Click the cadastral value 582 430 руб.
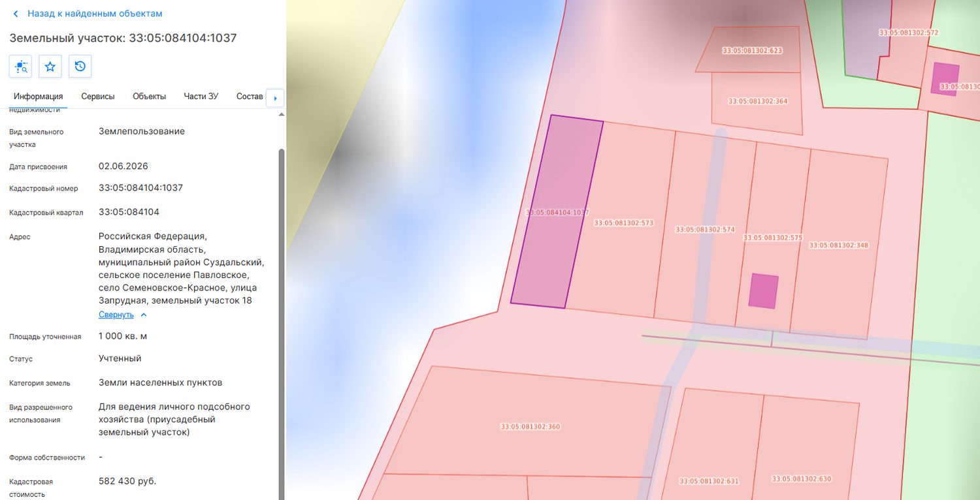The height and width of the screenshot is (500, 980). 127,481
